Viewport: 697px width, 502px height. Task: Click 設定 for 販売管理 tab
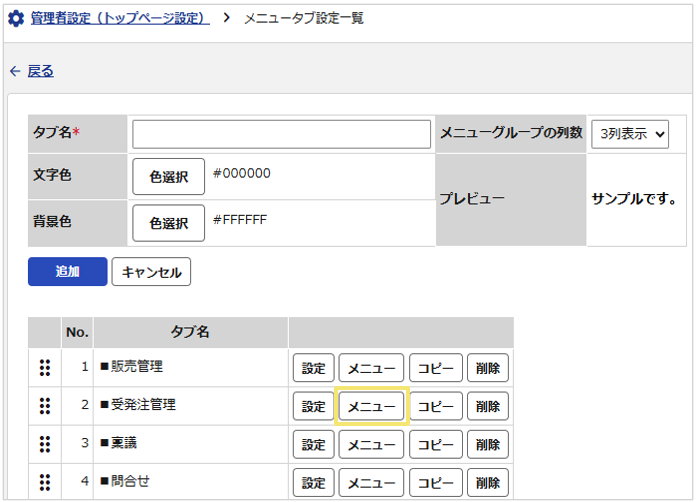pyautogui.click(x=313, y=368)
